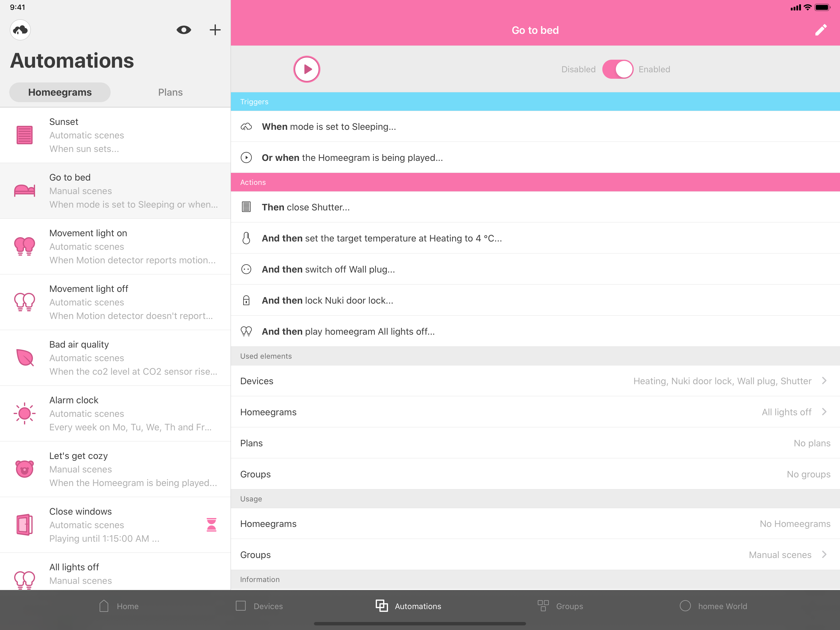Open the homee World bottom tab
The height and width of the screenshot is (630, 840).
pos(713,606)
